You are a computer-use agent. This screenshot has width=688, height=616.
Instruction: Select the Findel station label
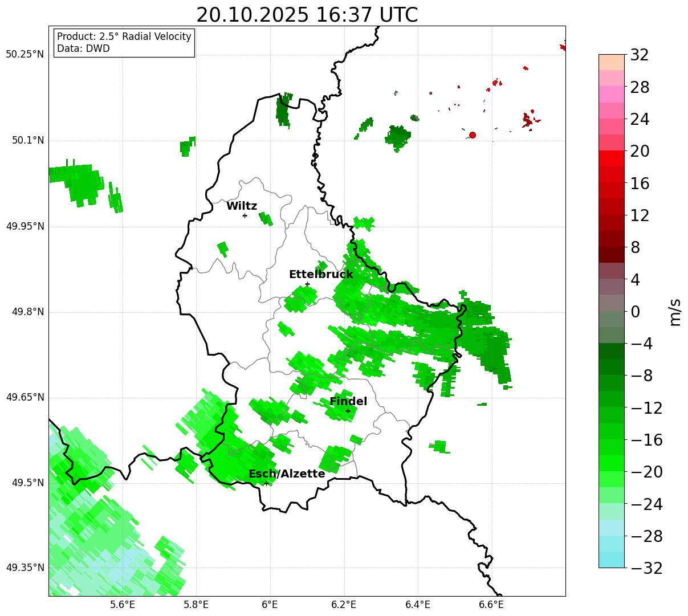(x=348, y=402)
